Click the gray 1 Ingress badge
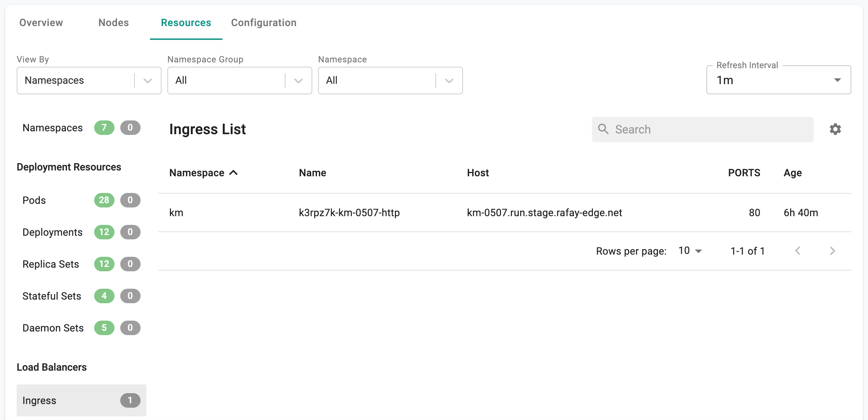The image size is (868, 420). pyautogui.click(x=130, y=400)
